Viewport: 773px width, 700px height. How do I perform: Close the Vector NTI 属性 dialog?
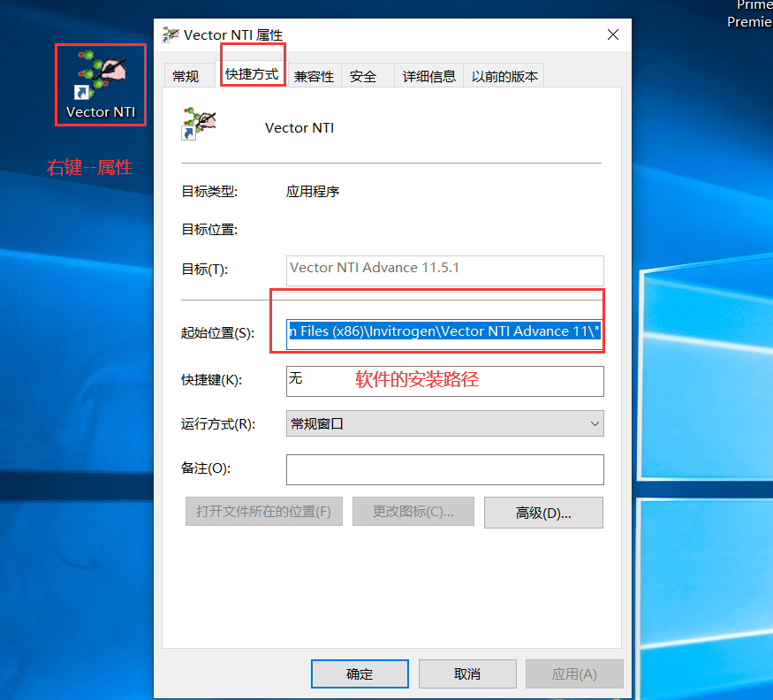tap(613, 34)
